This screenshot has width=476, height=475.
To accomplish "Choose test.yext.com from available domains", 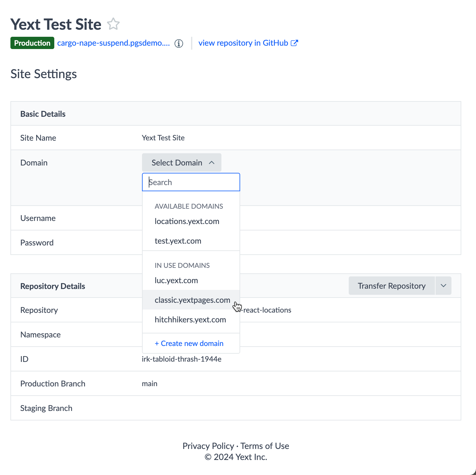I will tap(191, 241).
